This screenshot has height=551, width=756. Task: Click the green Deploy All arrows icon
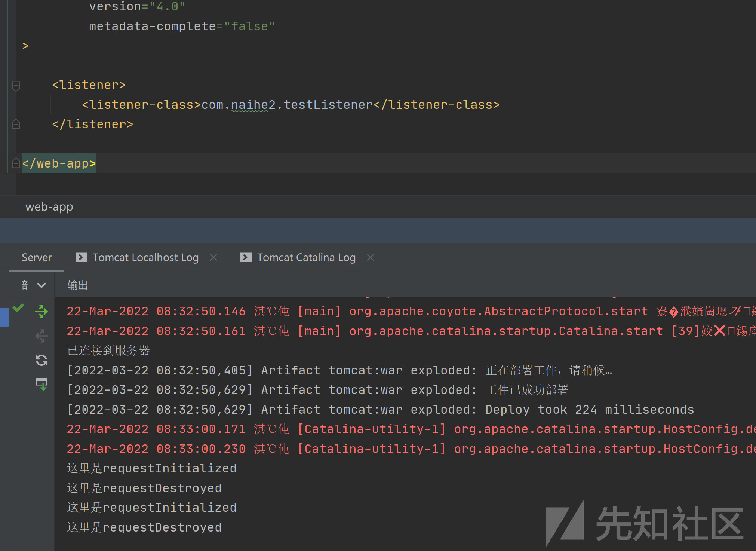click(42, 311)
